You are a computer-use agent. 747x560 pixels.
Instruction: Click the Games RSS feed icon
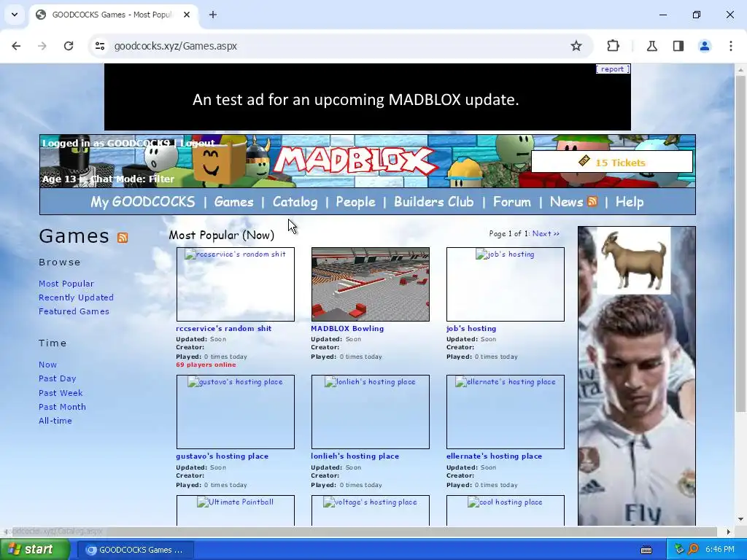tap(123, 238)
